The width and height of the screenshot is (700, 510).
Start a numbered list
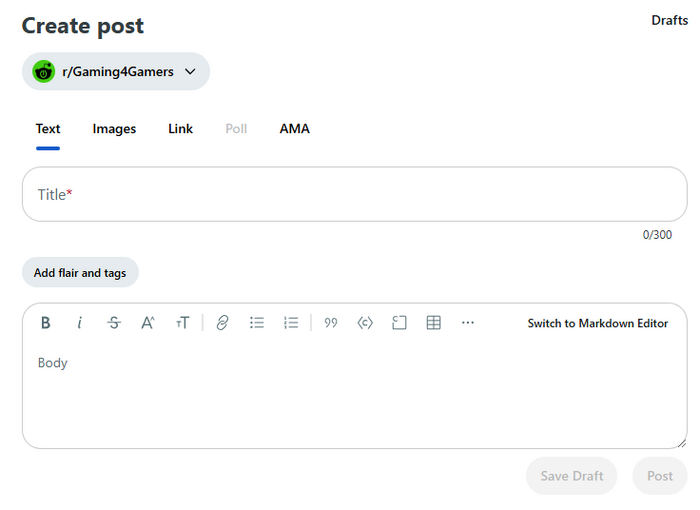291,323
